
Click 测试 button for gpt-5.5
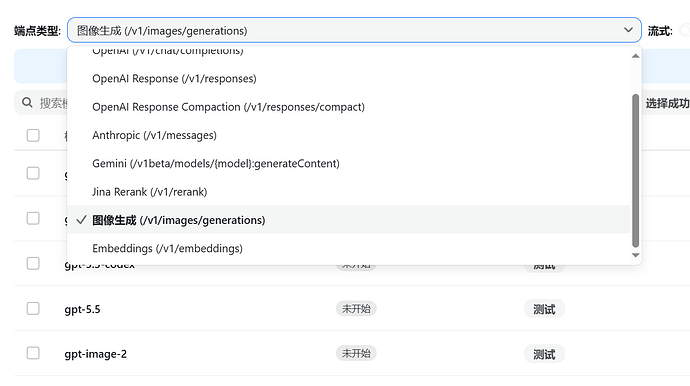pyautogui.click(x=544, y=309)
